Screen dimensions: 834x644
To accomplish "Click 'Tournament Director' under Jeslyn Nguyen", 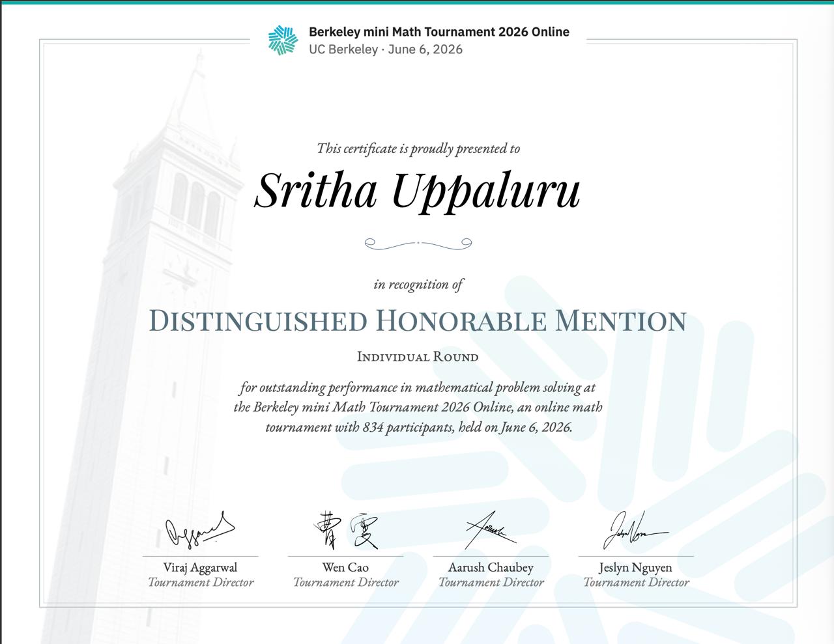I will pos(636,583).
